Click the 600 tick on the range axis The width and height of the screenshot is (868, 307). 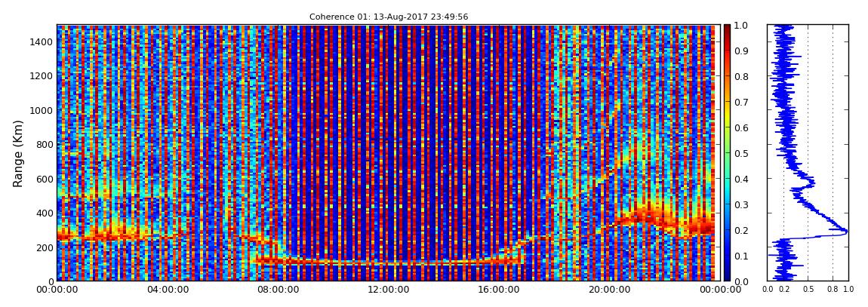pos(43,179)
